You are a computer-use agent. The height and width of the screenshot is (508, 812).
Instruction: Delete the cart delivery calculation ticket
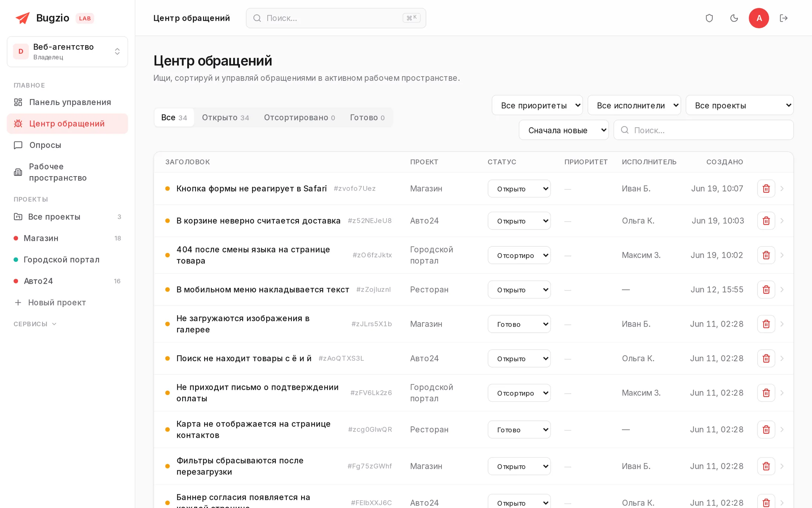click(766, 221)
